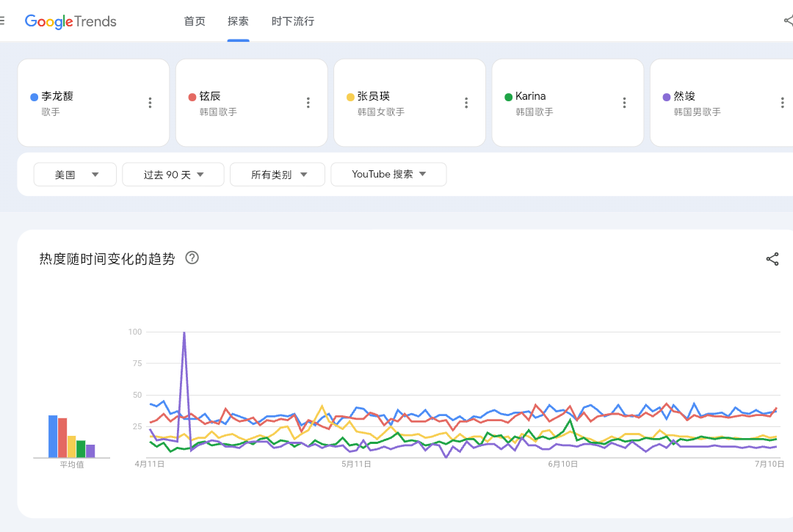Click the yellow average bar in chart
The image size is (793, 532).
[x=72, y=447]
